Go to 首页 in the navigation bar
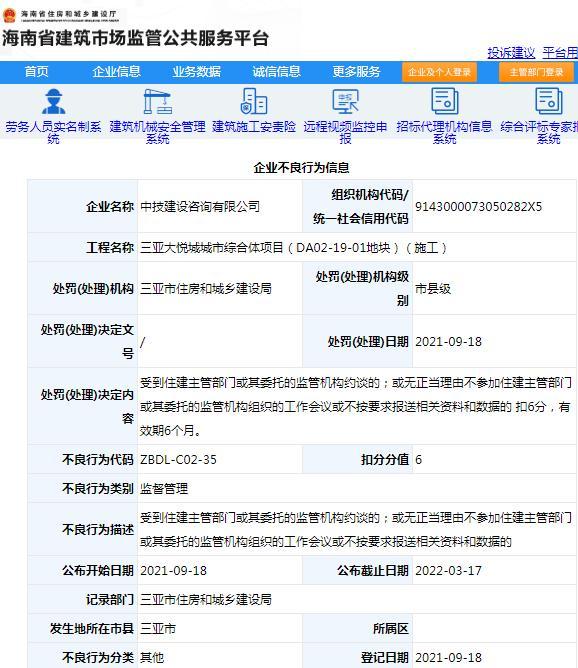578x668 pixels. [x=37, y=72]
